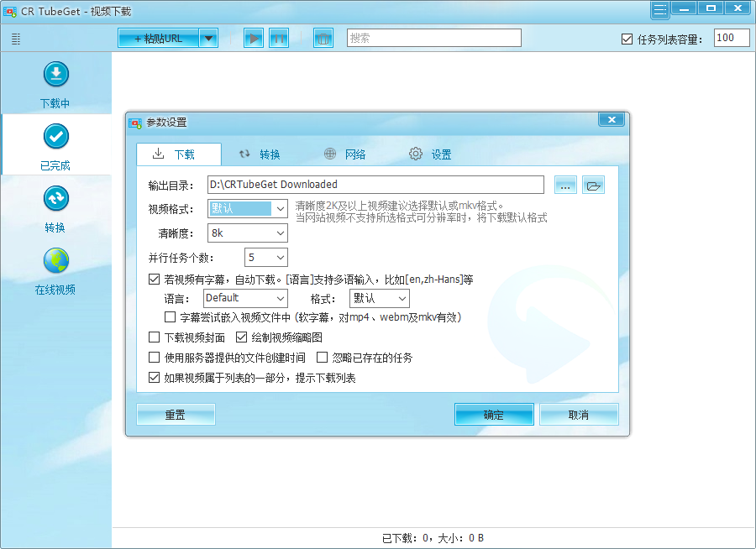Click the 重置 reset button
Viewport: 756px width, 549px height.
tap(176, 415)
